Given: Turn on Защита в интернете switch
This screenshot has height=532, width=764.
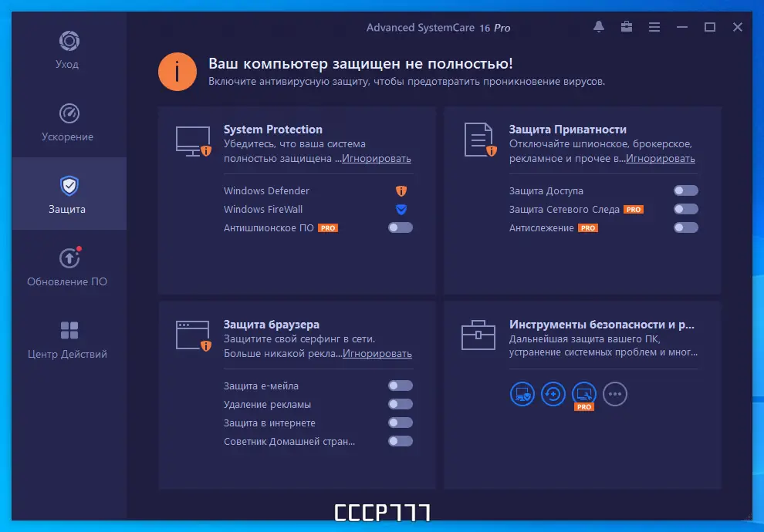Looking at the screenshot, I should click(401, 423).
